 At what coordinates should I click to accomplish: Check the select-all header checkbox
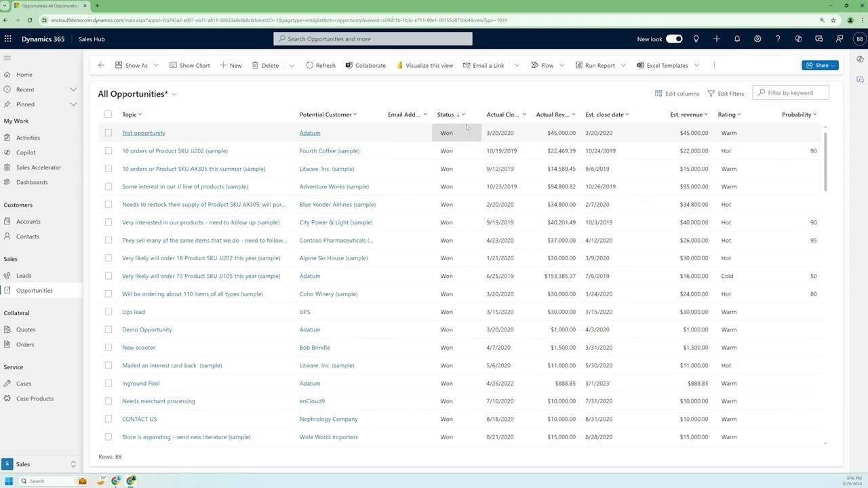tap(108, 114)
